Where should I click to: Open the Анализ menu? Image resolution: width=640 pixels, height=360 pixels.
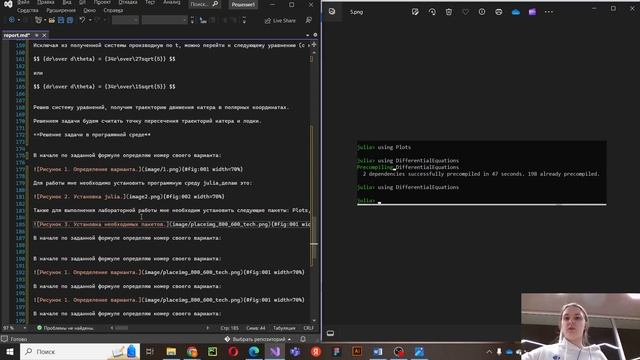tap(172, 2)
